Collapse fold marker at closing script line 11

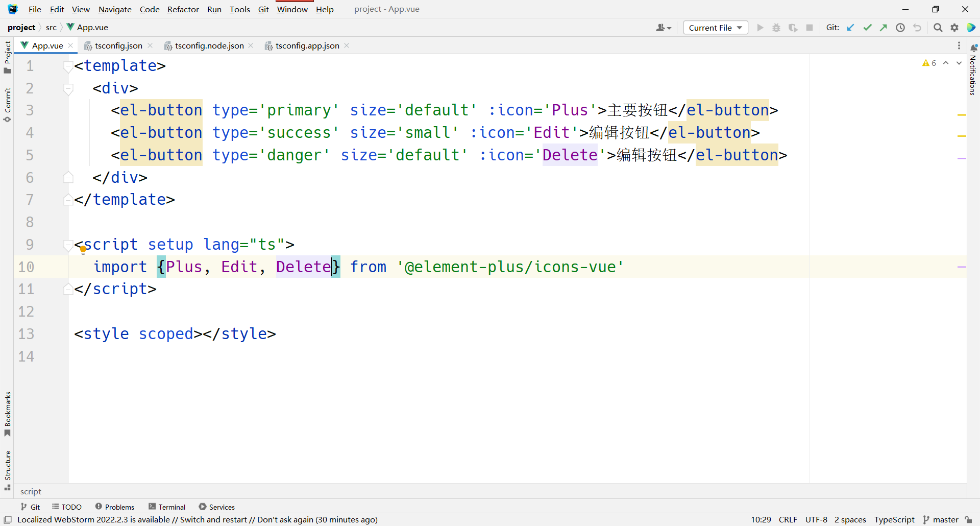tap(67, 289)
